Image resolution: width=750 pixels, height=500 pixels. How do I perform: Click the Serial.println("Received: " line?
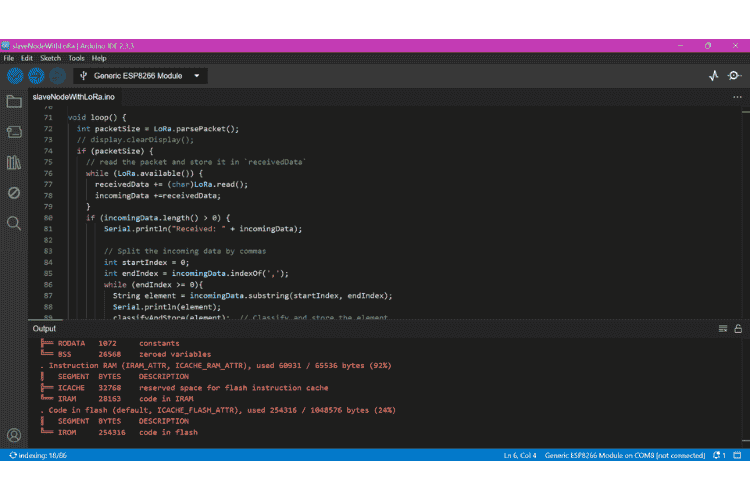coord(203,229)
